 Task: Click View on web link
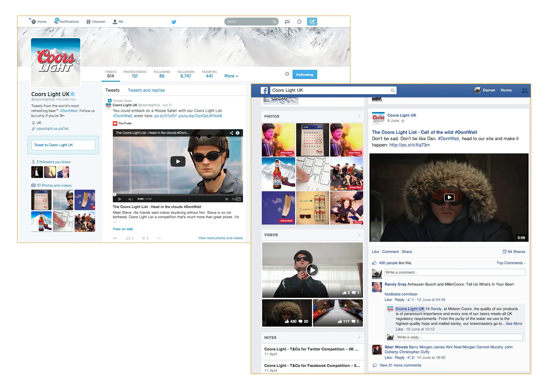(123, 229)
